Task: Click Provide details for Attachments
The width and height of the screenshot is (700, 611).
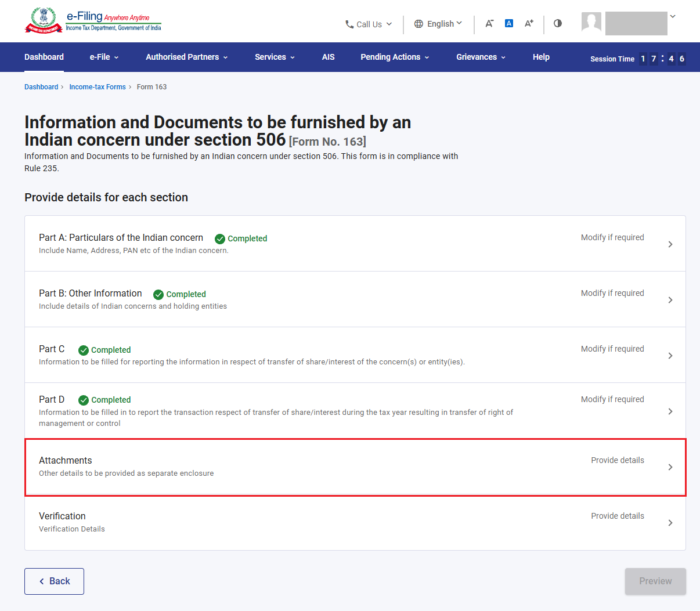Action: click(618, 460)
